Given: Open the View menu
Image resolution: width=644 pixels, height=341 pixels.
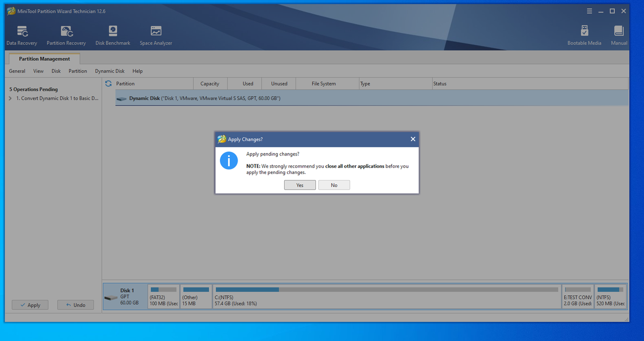Looking at the screenshot, I should click(x=38, y=71).
